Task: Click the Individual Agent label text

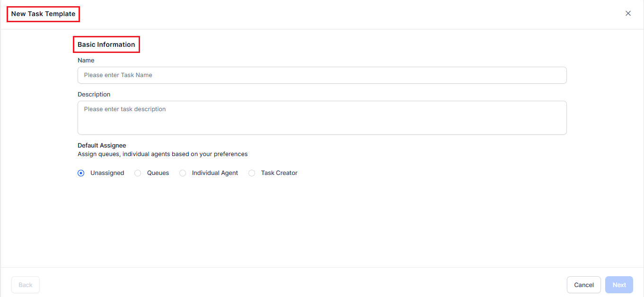Action: (x=215, y=173)
